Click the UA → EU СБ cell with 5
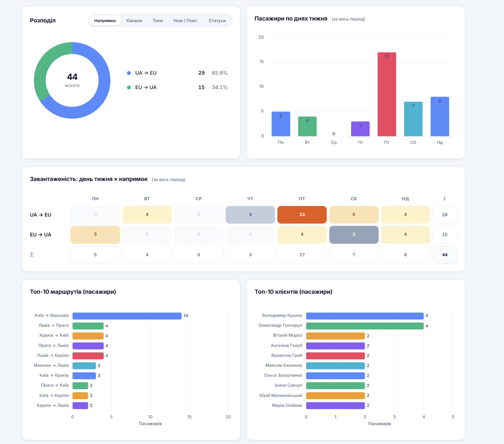Image resolution: width=504 pixels, height=444 pixels. (354, 215)
